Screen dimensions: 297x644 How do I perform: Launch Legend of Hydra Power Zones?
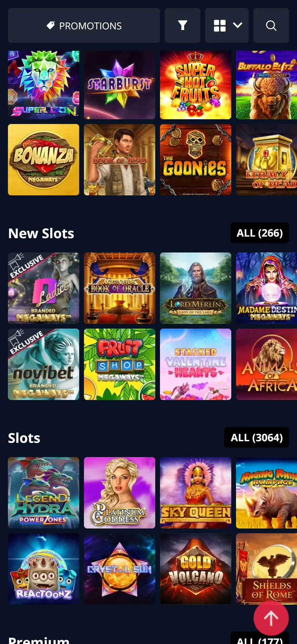(x=44, y=493)
